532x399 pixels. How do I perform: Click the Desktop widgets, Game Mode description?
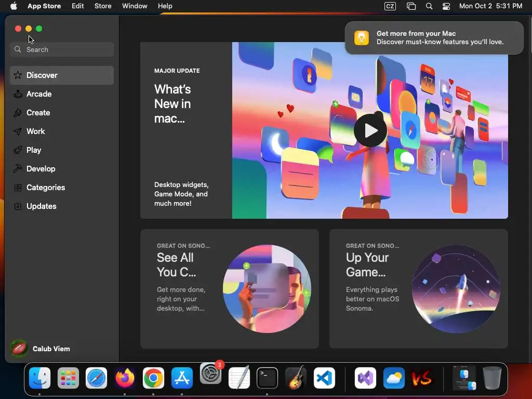click(181, 194)
